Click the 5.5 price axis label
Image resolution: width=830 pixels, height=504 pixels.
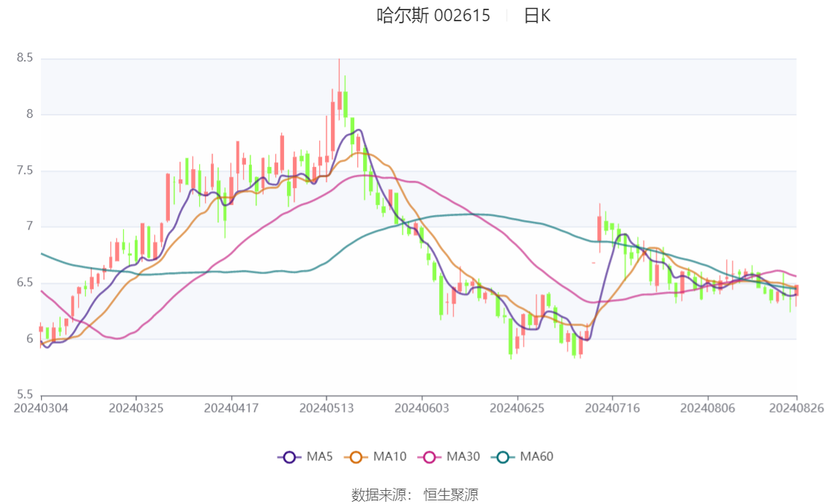coord(24,394)
